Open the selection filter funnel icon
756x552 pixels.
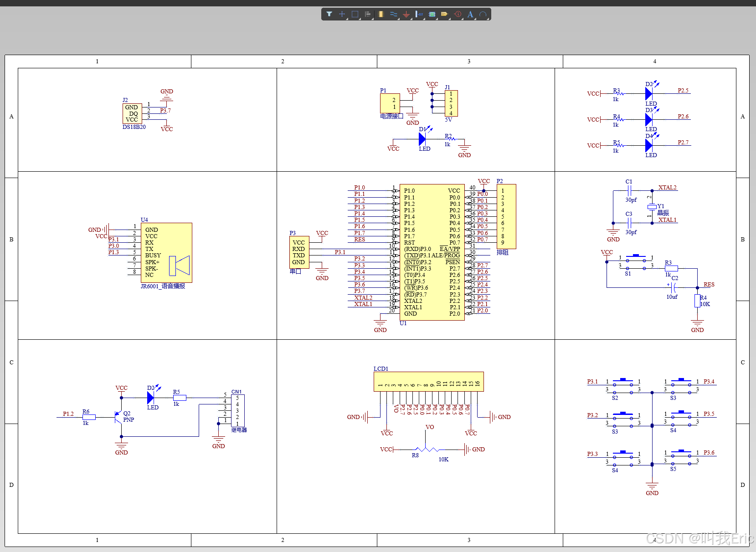[329, 14]
